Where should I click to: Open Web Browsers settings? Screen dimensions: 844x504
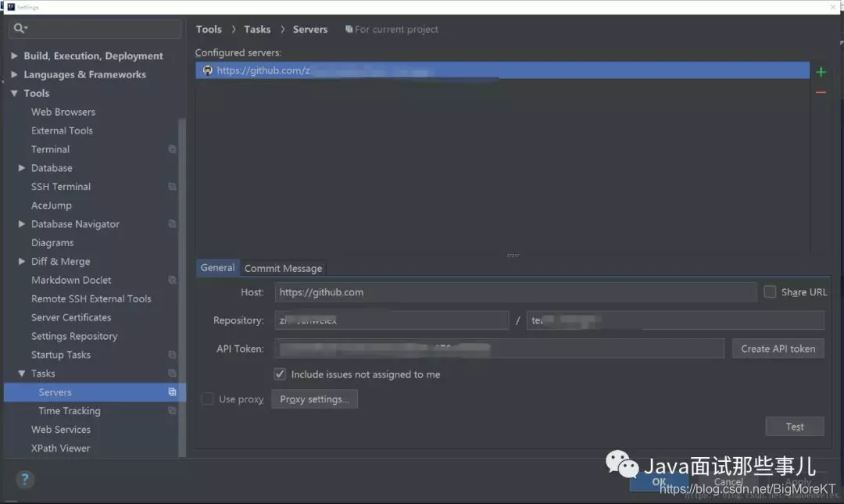point(63,112)
